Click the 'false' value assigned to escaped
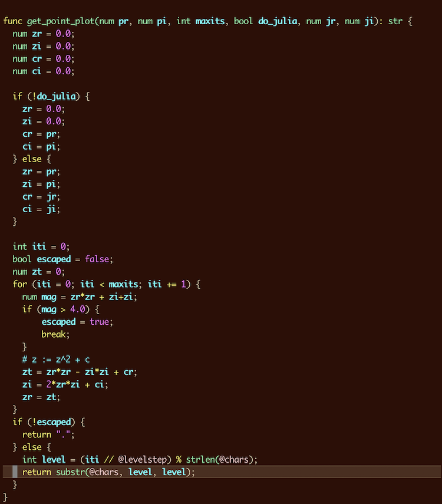The width and height of the screenshot is (442, 504). pos(97,259)
